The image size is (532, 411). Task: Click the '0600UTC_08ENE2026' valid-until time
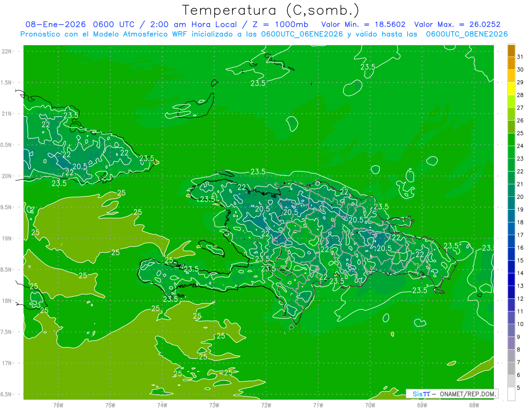pyautogui.click(x=467, y=34)
